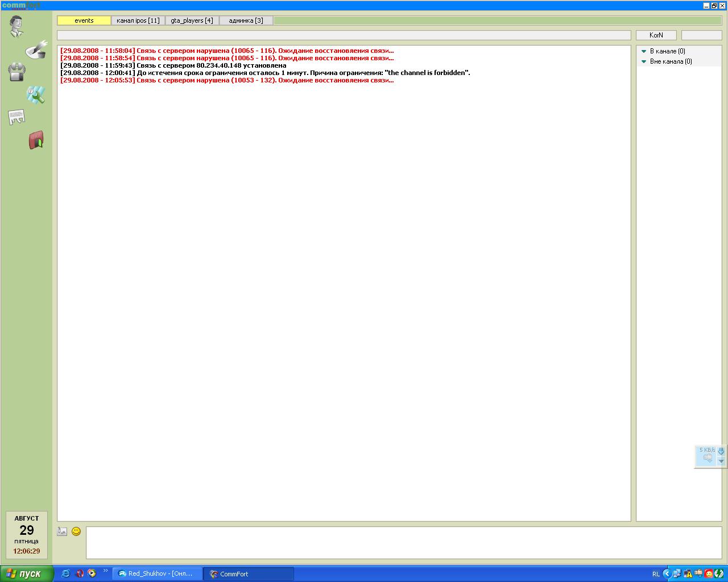Screen dimensions: 728x582
Task: Expand quick launch overflow chevron
Action: (105, 571)
